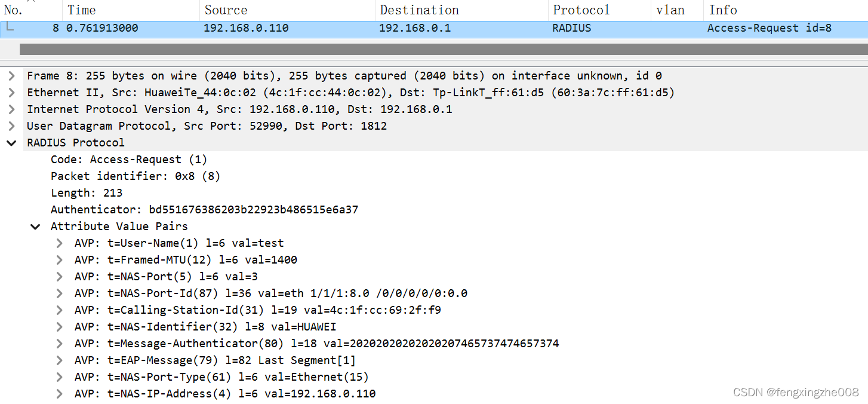Expand the EAP-Message AVP entry
Screen dimensions: 868x404
58,360
